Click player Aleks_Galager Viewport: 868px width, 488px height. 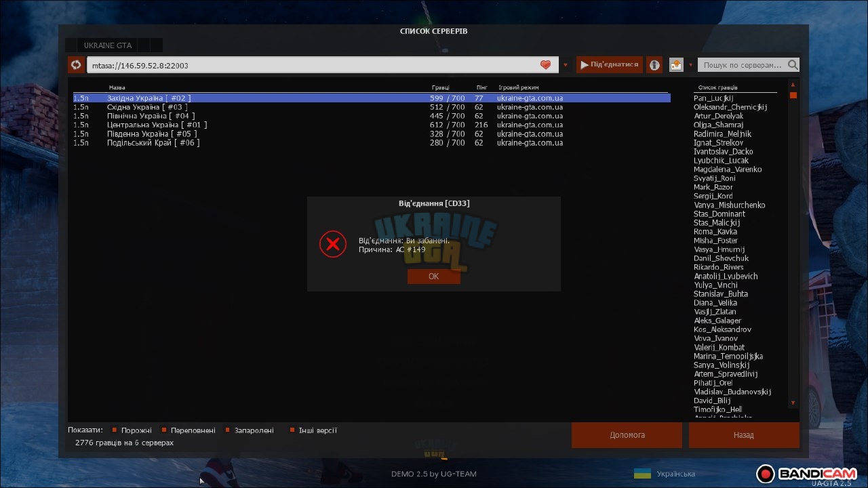pyautogui.click(x=717, y=321)
